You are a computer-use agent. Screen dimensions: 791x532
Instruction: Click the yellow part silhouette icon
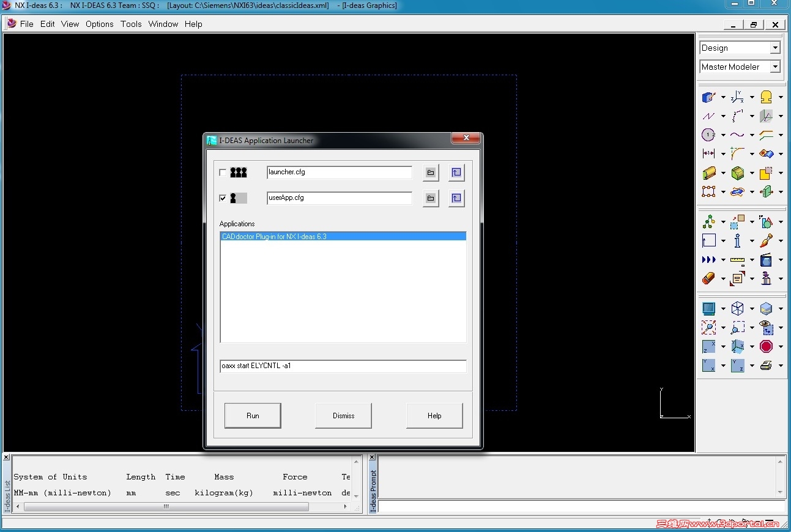coord(766,97)
